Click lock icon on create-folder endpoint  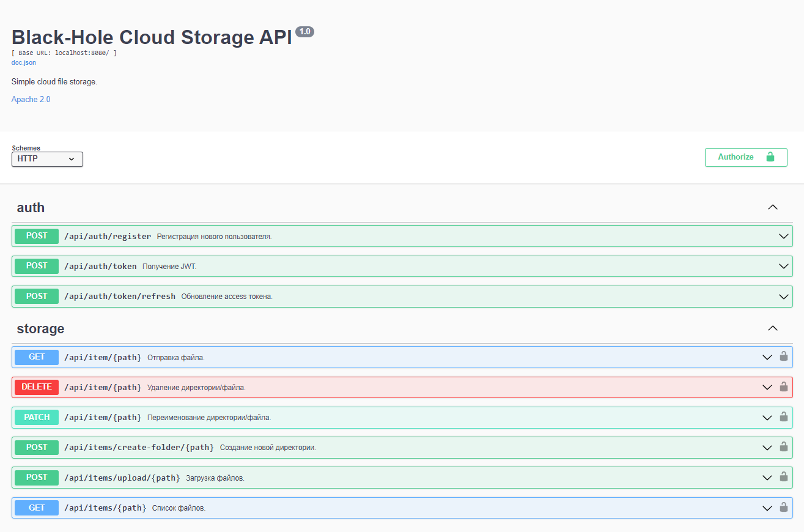[x=783, y=447]
